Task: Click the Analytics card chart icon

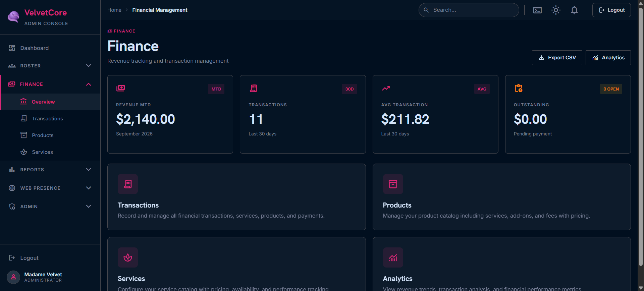Action: tap(393, 257)
